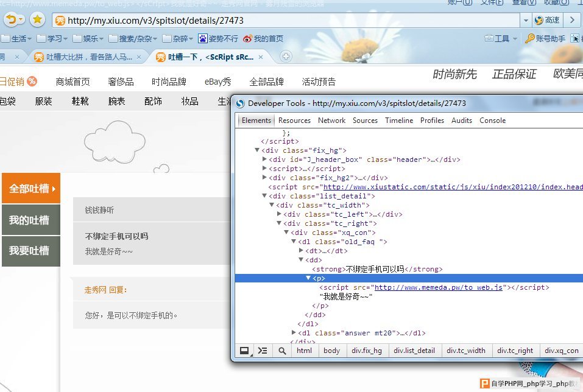
Task: Open the 学习 bookmarks folder
Action: (52, 38)
